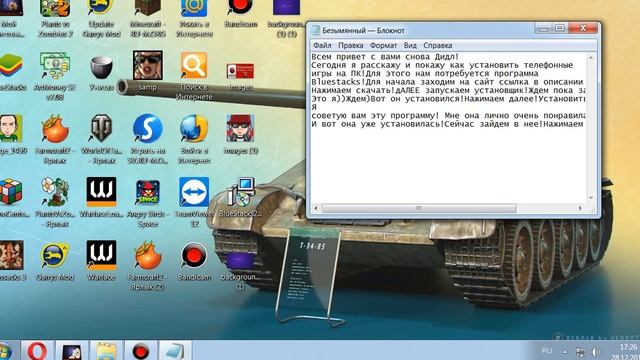Click the Notepad vertical scrollbar up arrow
640x360 pixels.
click(x=591, y=58)
